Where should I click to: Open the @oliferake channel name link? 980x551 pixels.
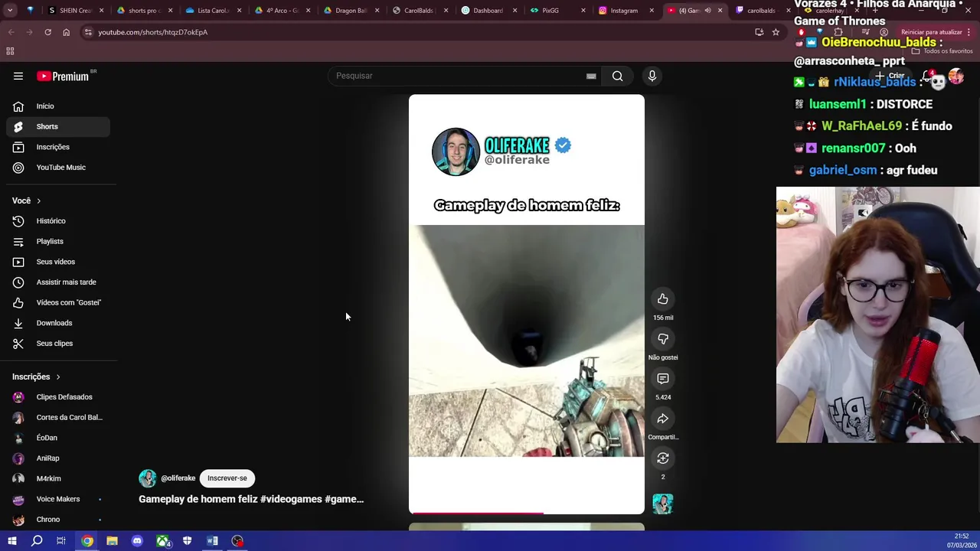pyautogui.click(x=178, y=478)
